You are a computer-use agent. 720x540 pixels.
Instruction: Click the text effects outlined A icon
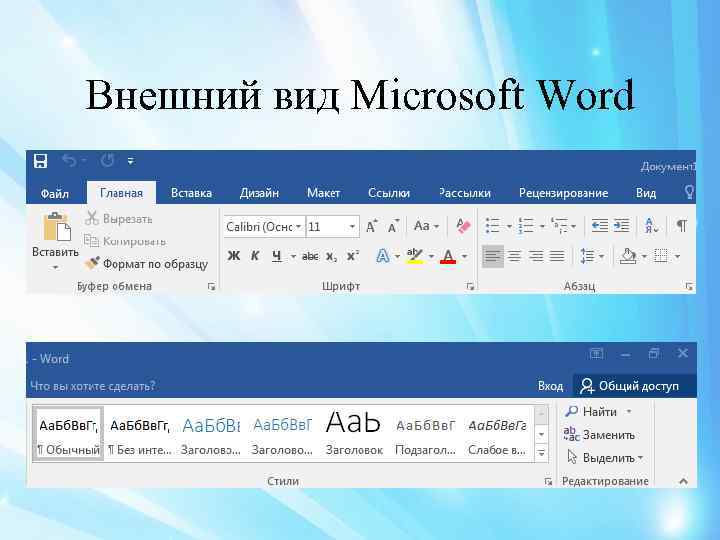tap(382, 256)
